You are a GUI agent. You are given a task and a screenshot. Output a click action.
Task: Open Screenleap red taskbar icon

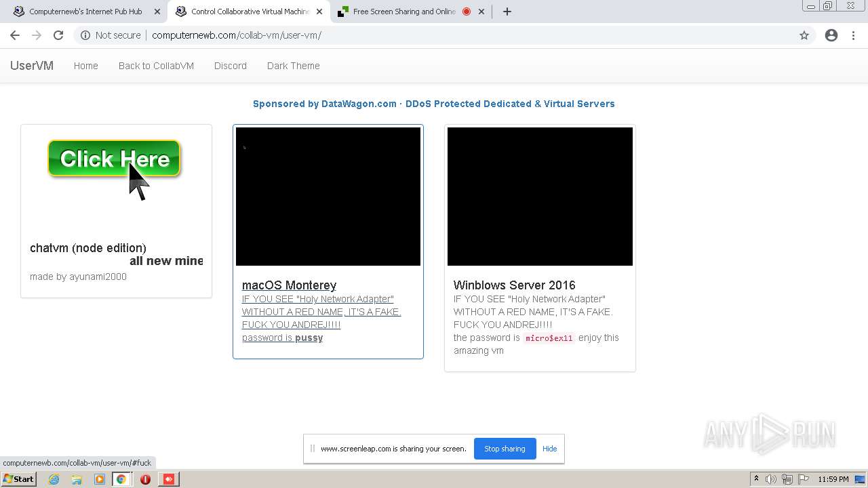[x=169, y=479]
